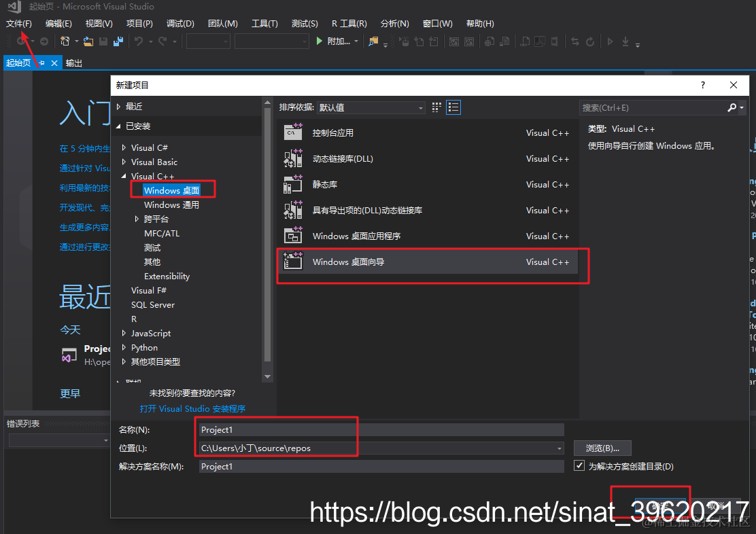Select the 静态库 template
This screenshot has height=534, width=756.
tap(428, 185)
